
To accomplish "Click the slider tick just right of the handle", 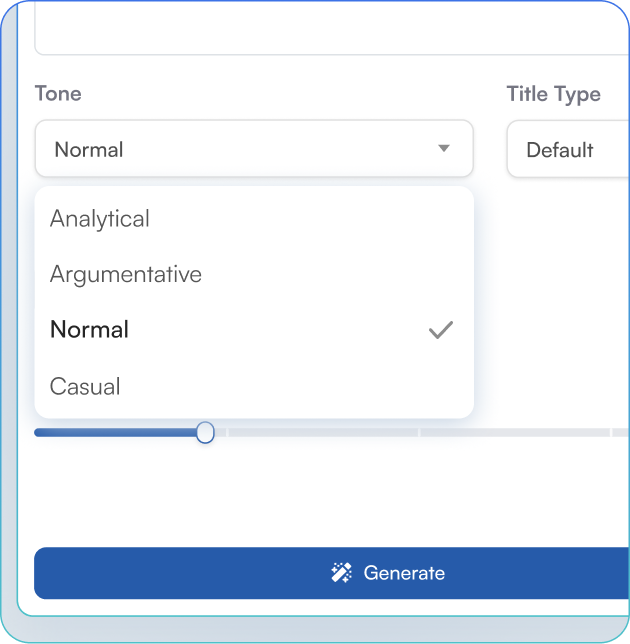I will pyautogui.click(x=227, y=432).
